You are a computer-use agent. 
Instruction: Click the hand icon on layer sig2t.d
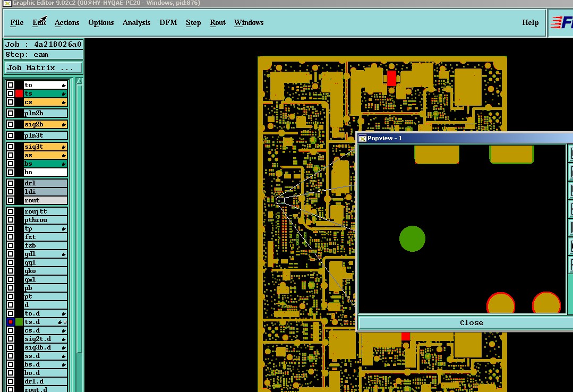point(64,339)
